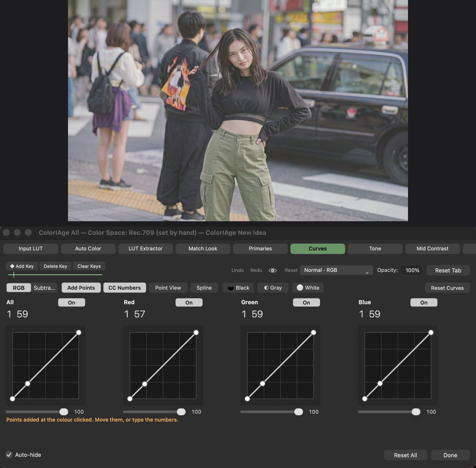Viewport: 476px width, 468px height.
Task: Switch to the Primaries tab
Action: click(260, 248)
